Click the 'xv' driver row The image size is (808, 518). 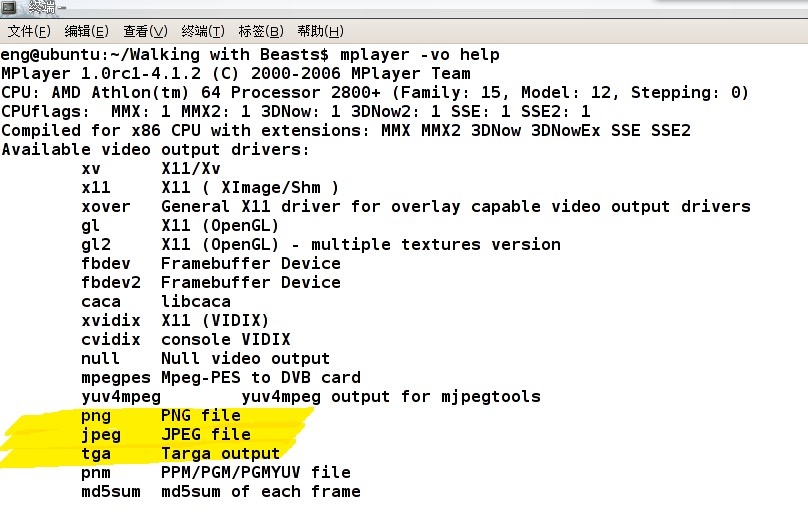pyautogui.click(x=151, y=169)
